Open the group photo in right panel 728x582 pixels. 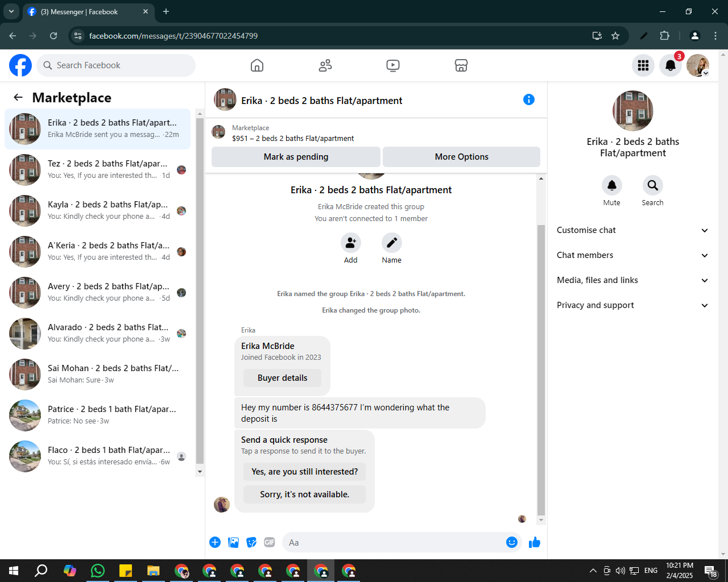click(x=633, y=111)
